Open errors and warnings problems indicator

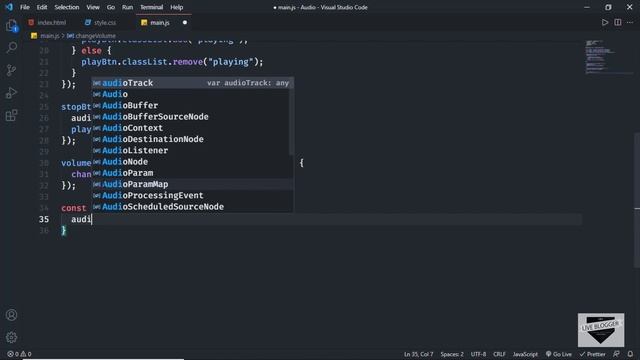coord(19,354)
